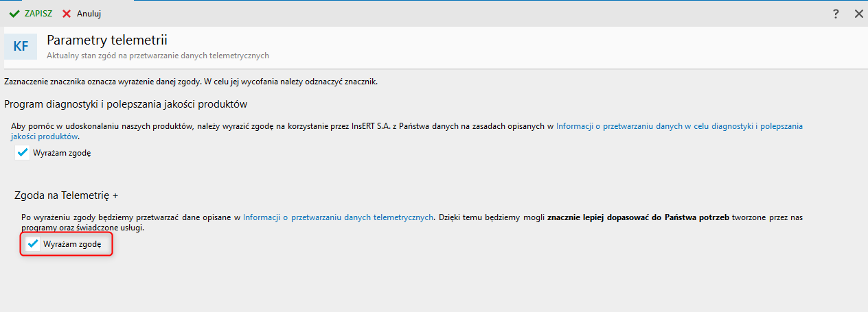Untick the diagnostics program consent checkbox

[x=23, y=153]
